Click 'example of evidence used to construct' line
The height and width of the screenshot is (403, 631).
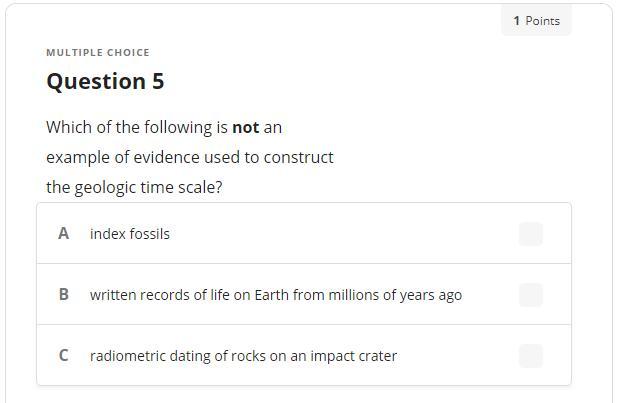tap(190, 158)
